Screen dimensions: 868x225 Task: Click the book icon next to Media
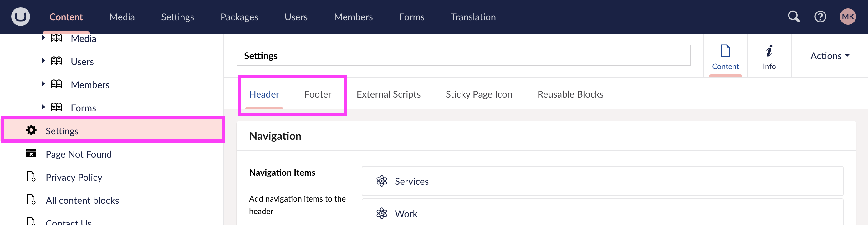coord(56,38)
